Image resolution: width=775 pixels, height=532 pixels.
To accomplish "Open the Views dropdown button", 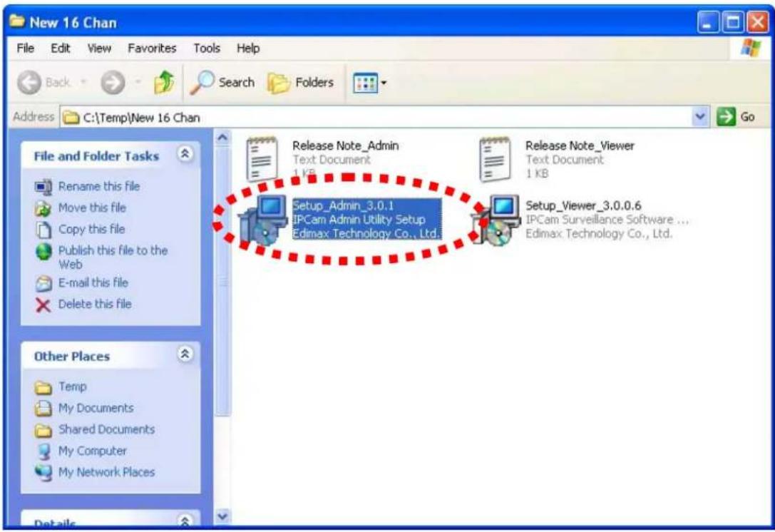I will click(370, 83).
